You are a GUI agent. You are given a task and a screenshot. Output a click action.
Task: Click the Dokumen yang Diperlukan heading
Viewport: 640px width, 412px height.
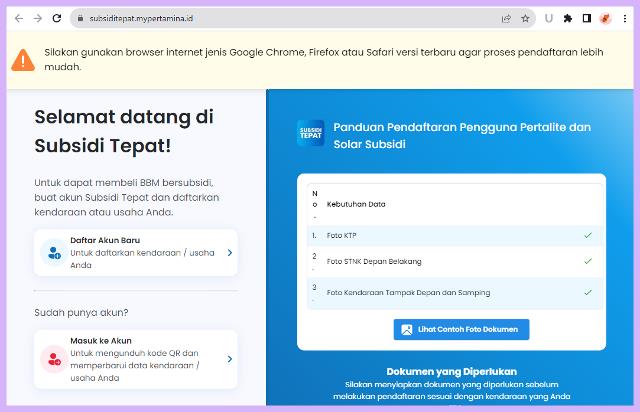pyautogui.click(x=451, y=372)
